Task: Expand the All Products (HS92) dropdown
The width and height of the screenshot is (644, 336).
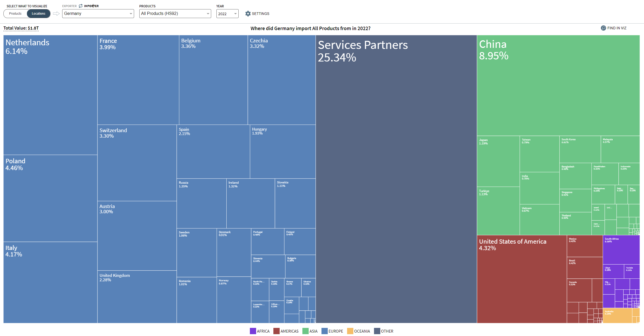Action: [175, 14]
